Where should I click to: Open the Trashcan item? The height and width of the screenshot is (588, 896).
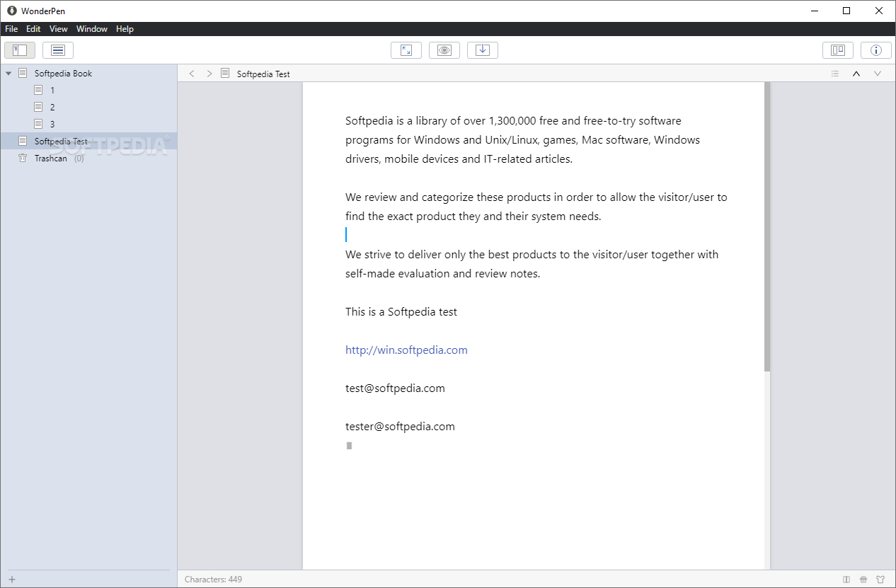click(51, 158)
